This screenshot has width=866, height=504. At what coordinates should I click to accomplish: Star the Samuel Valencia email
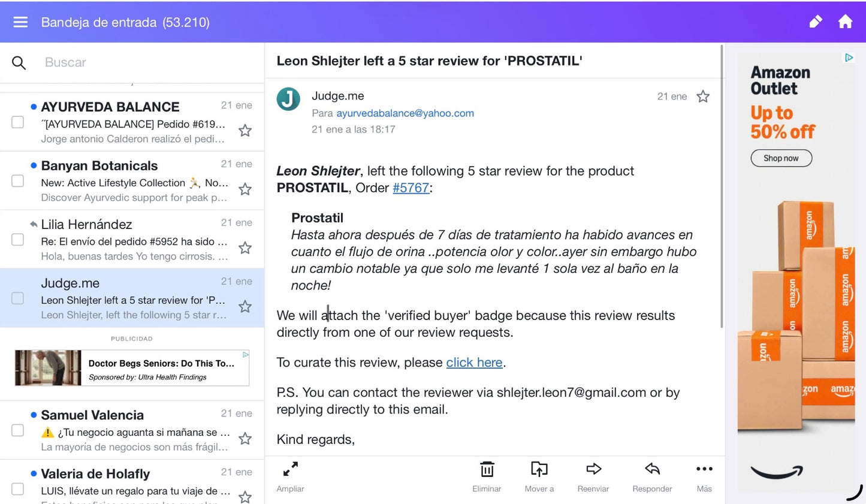pyautogui.click(x=245, y=439)
